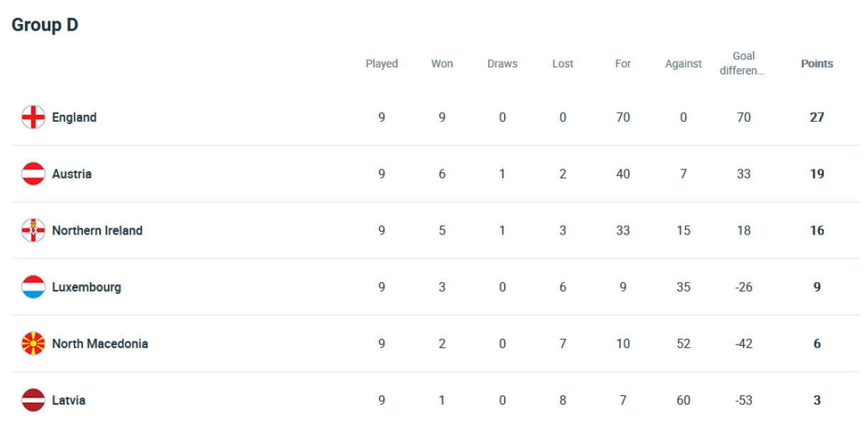Select the Northern Ireland team name
Viewport: 868px width, 445px height.
(97, 230)
